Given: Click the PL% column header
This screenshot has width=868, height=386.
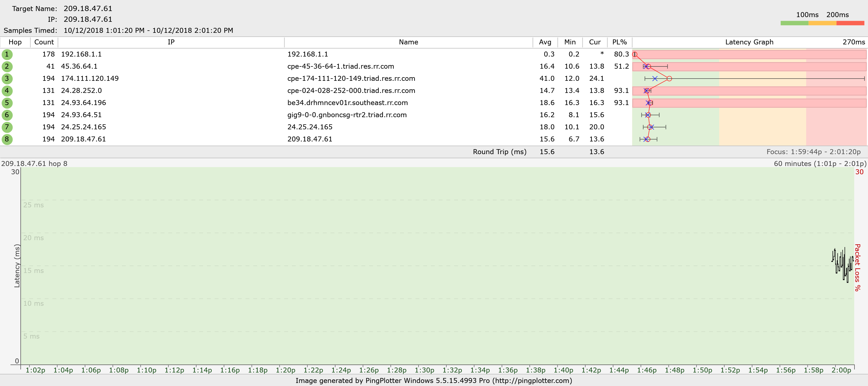Looking at the screenshot, I should click(x=620, y=42).
